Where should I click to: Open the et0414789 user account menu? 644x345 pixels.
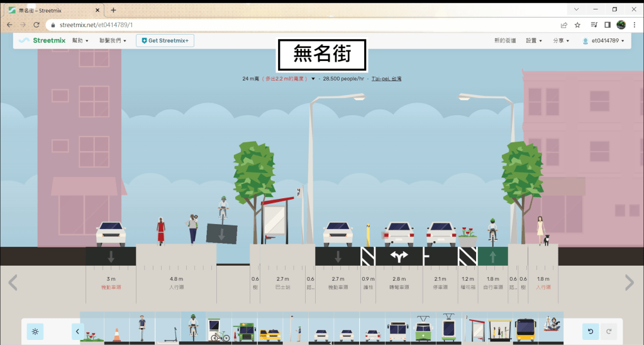point(603,41)
